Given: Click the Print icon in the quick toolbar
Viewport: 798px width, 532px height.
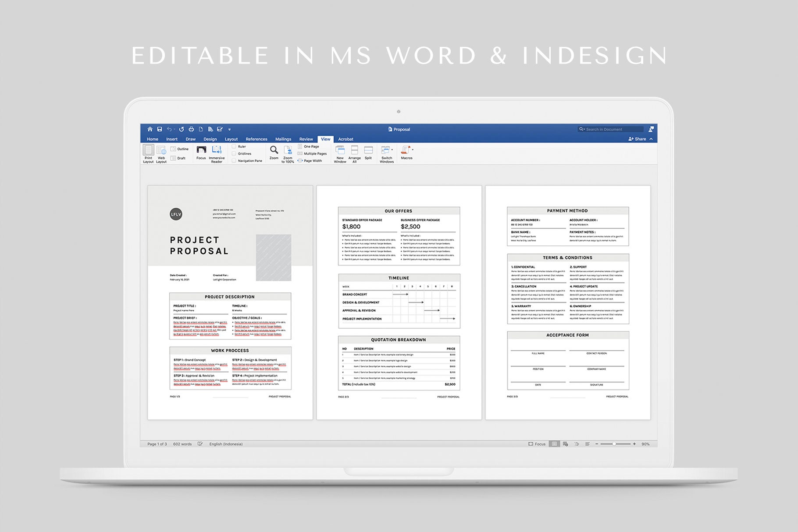Looking at the screenshot, I should click(192, 129).
